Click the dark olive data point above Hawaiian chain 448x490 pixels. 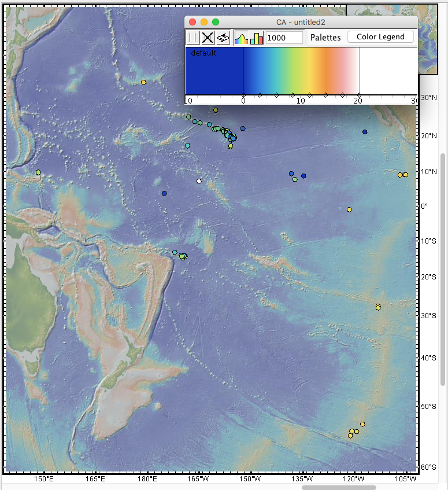point(216,110)
